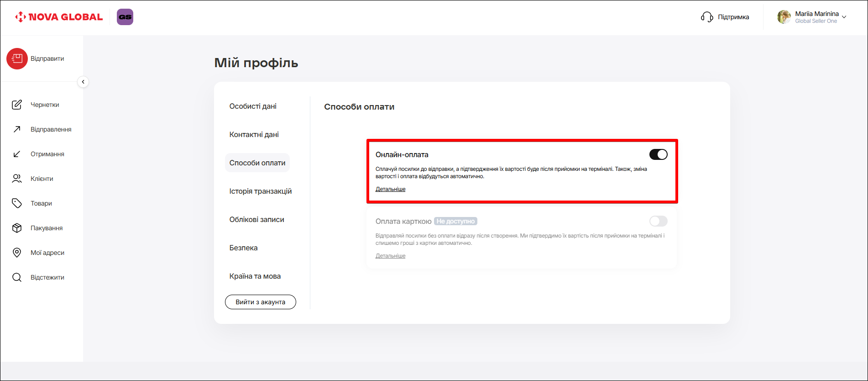The height and width of the screenshot is (381, 868).
Task: Open Чернетки drafts pencil icon
Action: pyautogui.click(x=17, y=105)
